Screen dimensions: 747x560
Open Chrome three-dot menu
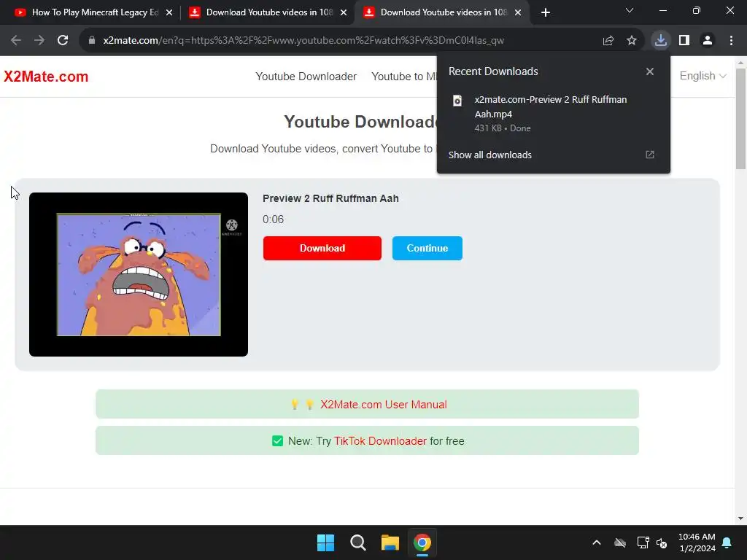[731, 41]
